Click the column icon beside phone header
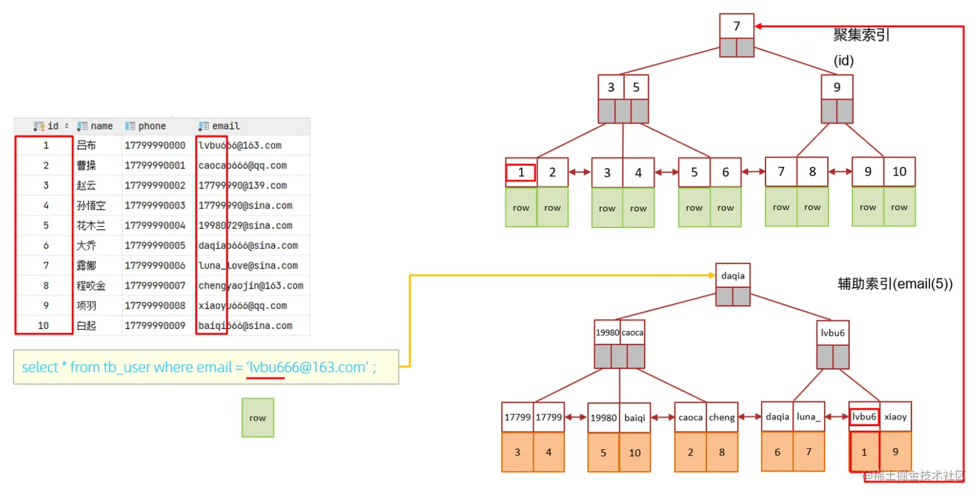 tap(130, 126)
